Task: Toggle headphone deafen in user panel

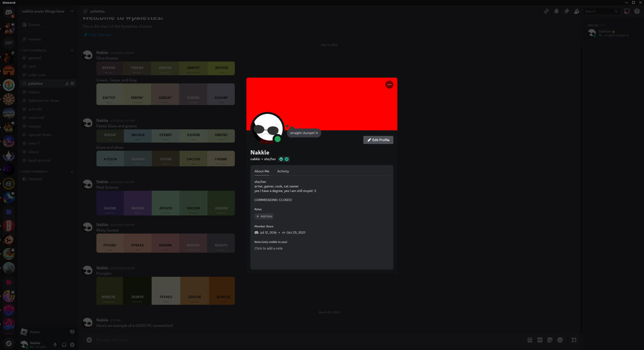Action: pyautogui.click(x=64, y=345)
